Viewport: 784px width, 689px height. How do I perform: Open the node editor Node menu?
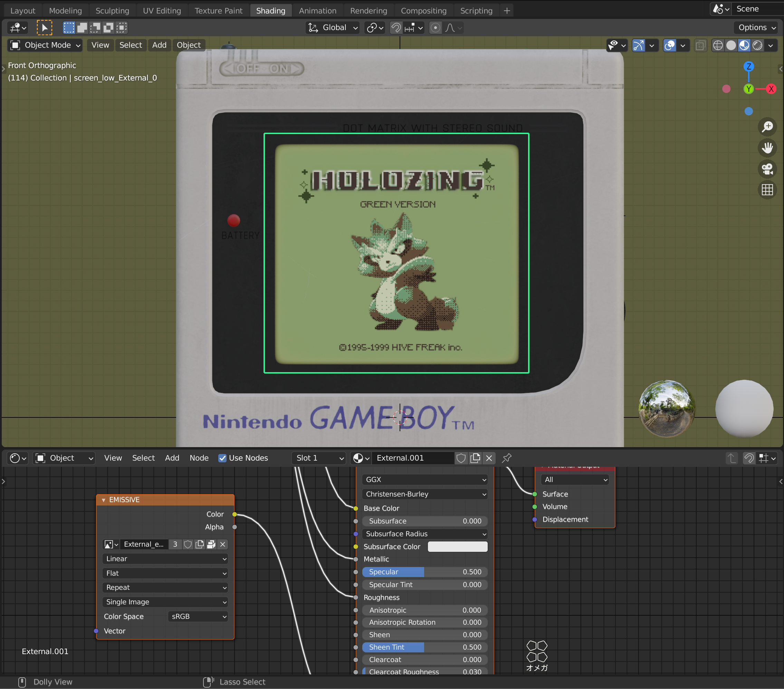[x=199, y=458]
